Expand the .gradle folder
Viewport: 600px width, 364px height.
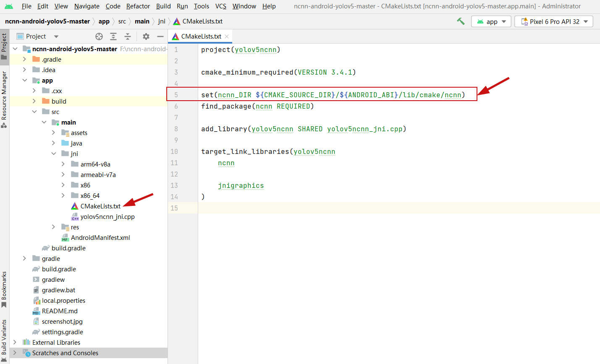[x=24, y=60]
